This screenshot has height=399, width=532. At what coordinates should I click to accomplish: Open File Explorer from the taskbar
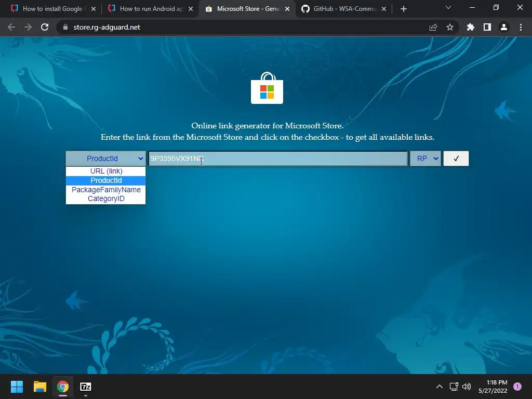pos(39,387)
